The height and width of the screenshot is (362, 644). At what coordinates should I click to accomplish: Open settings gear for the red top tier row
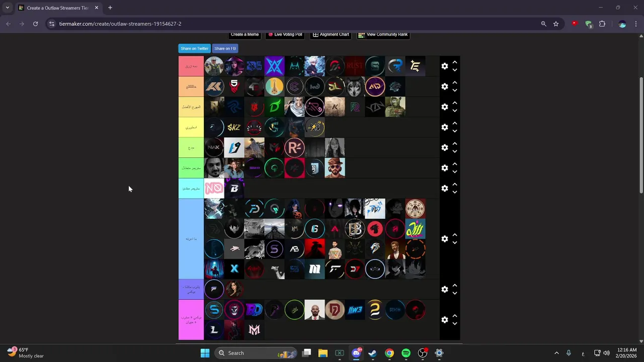click(444, 66)
